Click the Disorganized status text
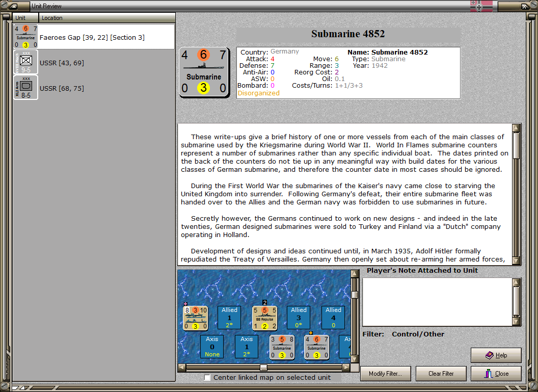Viewport: 538px width, 392px height. (x=259, y=93)
